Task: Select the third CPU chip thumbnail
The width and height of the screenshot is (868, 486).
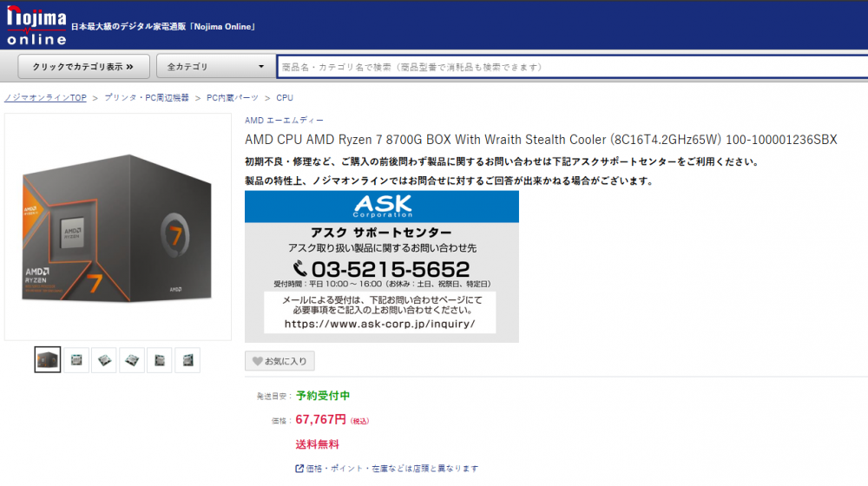Action: pyautogui.click(x=104, y=360)
